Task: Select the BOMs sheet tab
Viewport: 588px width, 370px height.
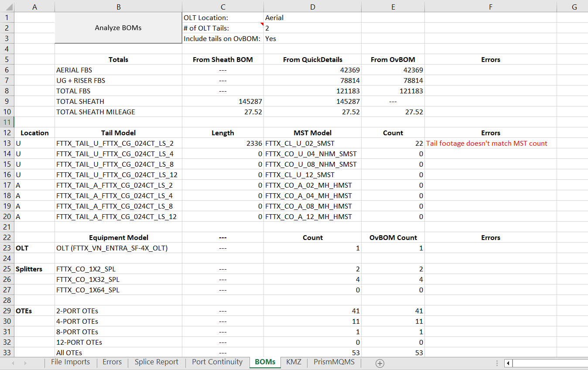Action: 265,362
